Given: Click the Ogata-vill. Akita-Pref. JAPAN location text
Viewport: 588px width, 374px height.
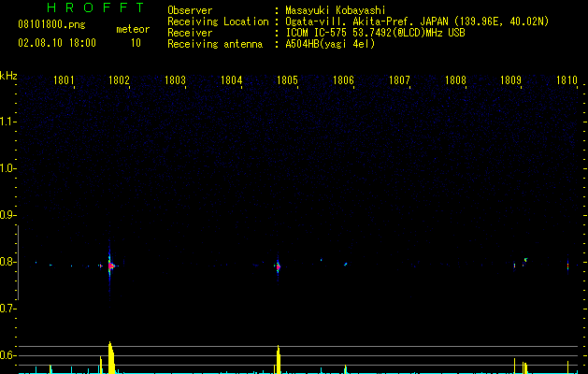Looking at the screenshot, I should 417,22.
